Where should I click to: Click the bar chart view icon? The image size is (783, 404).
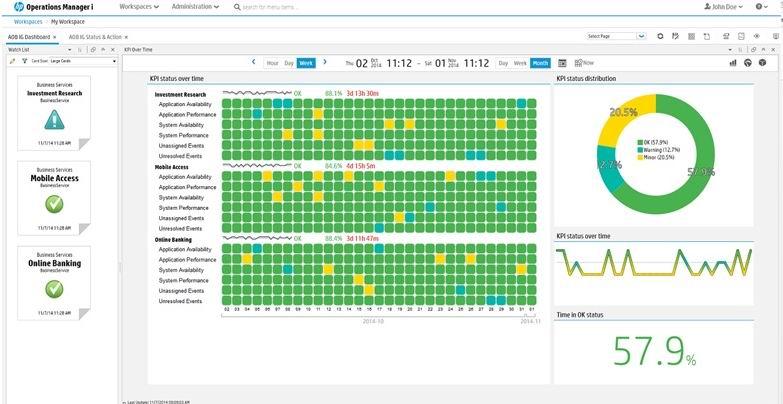point(733,63)
